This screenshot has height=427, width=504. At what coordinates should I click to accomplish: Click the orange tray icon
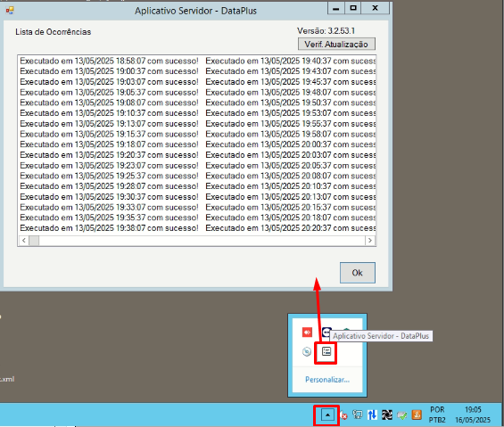click(417, 415)
